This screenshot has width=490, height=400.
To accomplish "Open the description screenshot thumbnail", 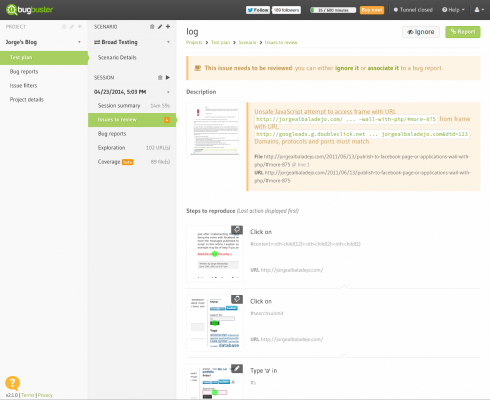I will [215, 130].
